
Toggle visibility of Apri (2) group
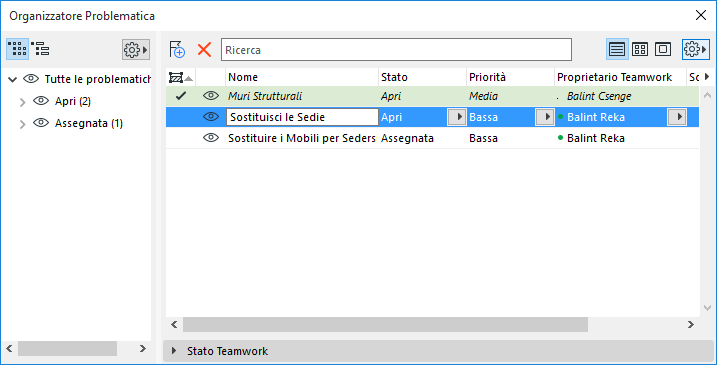coord(41,101)
